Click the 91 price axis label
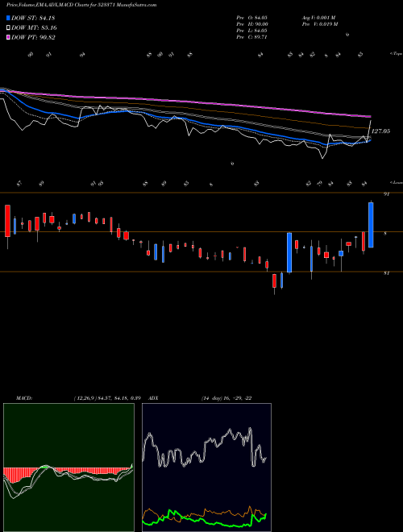The width and height of the screenshot is (403, 532). pyautogui.click(x=387, y=194)
